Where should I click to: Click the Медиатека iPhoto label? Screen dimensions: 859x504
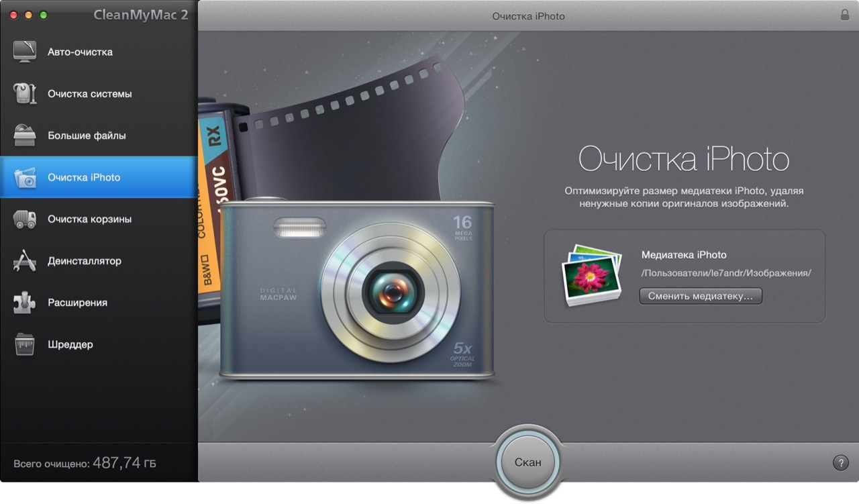(x=684, y=255)
